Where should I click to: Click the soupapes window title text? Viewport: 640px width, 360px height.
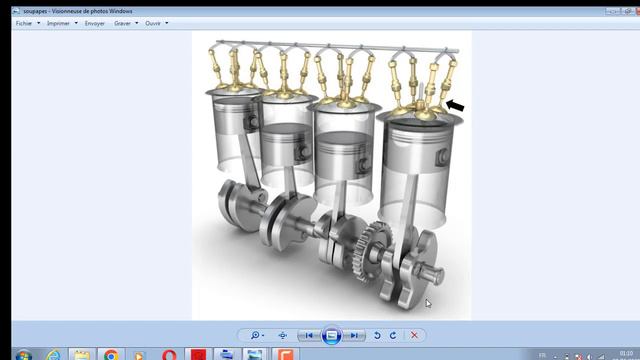[78, 11]
